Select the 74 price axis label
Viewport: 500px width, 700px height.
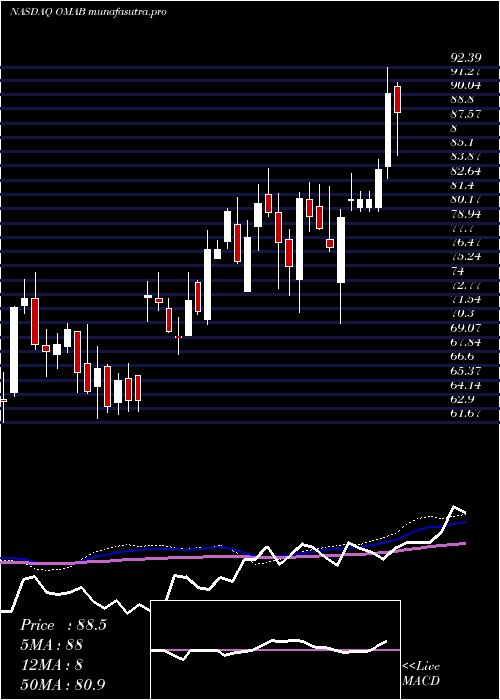457,271
